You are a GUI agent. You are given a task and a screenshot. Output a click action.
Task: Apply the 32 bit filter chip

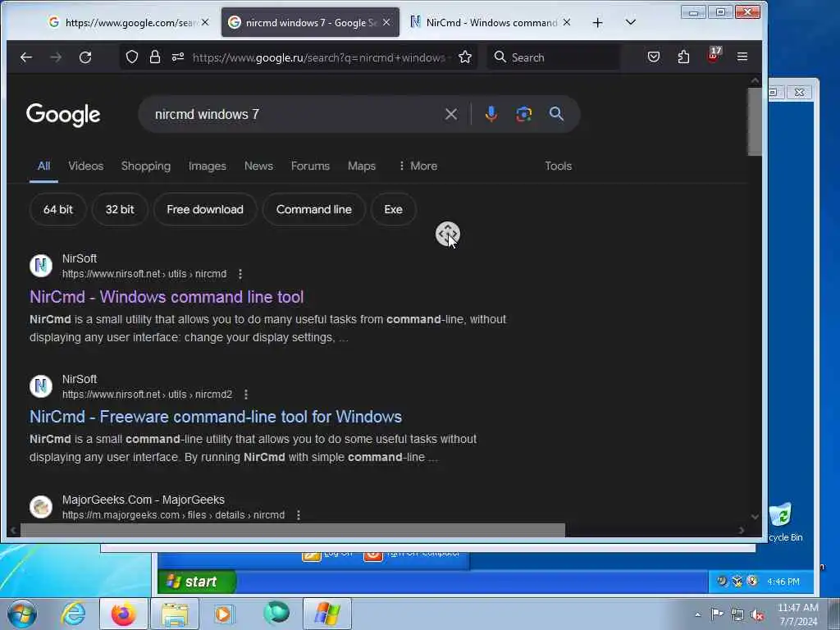120,209
